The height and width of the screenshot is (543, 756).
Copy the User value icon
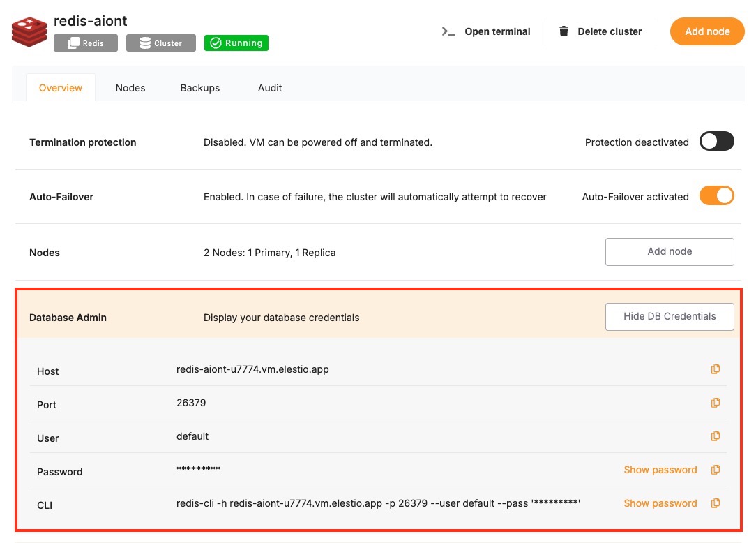pos(715,436)
